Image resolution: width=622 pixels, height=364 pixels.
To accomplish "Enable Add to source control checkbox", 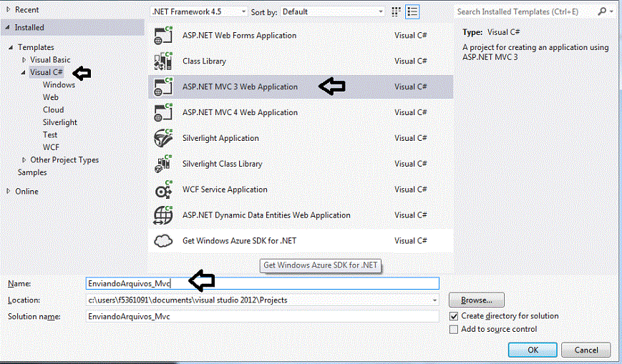I will coord(454,330).
